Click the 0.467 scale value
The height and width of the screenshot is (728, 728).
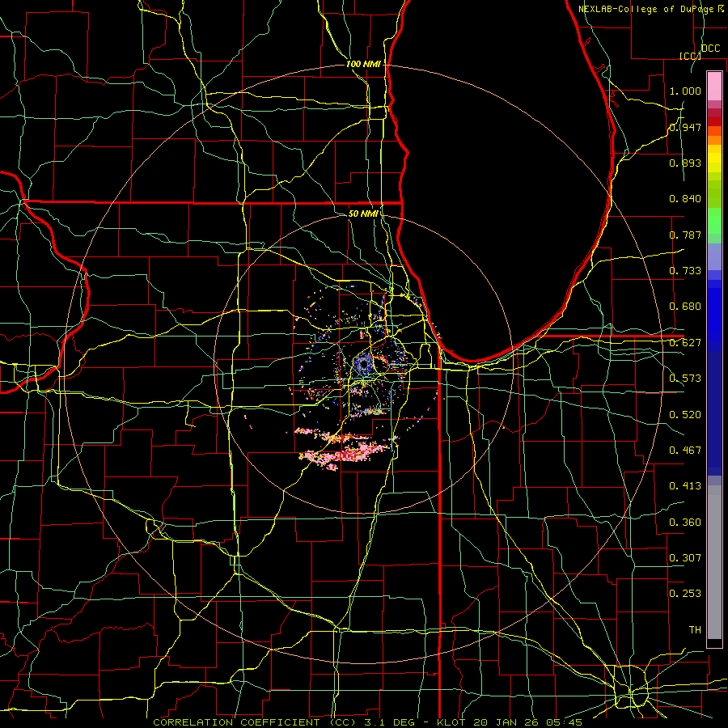(x=685, y=451)
